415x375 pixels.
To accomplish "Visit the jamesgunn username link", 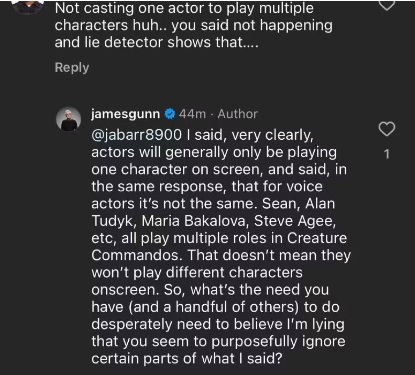I will pyautogui.click(x=126, y=114).
